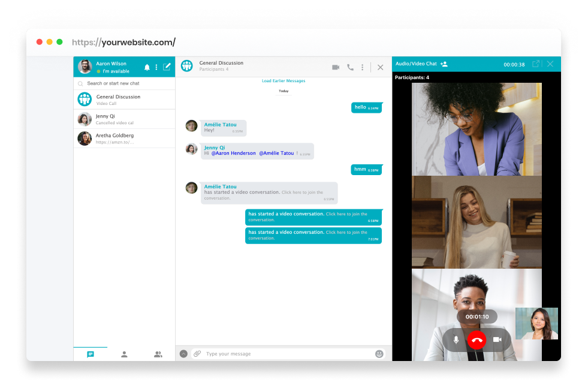Open Jenny Qi conversation in sidebar
588x382 pixels.
[x=124, y=119]
